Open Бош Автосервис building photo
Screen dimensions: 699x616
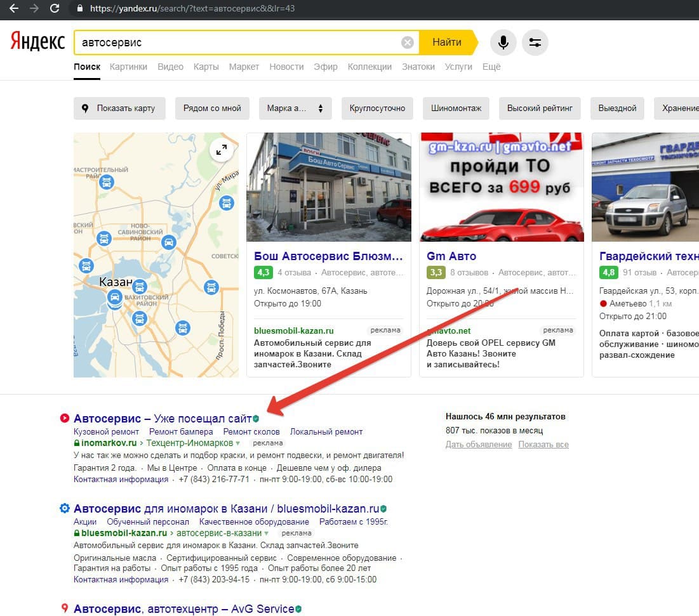328,187
